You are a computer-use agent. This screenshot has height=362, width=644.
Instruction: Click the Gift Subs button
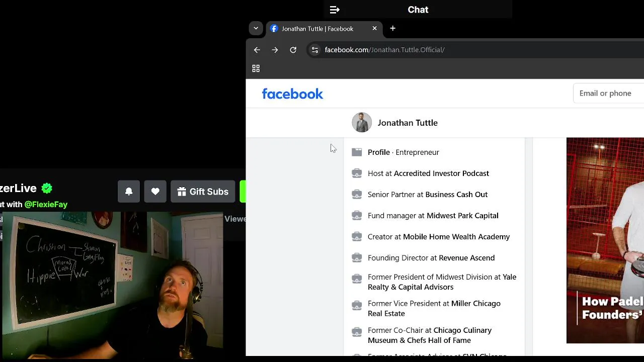point(203,192)
